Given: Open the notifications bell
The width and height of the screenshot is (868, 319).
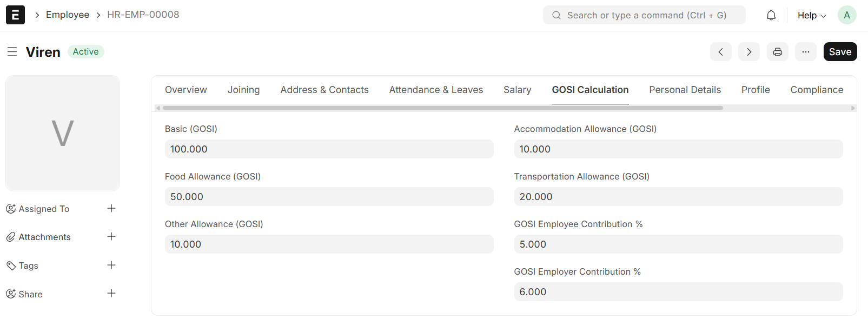Looking at the screenshot, I should tap(771, 15).
